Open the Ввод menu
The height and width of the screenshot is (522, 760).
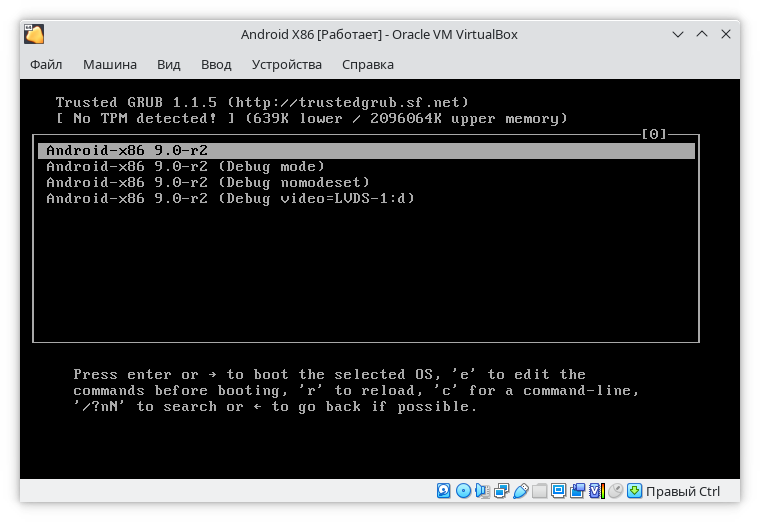tap(216, 65)
